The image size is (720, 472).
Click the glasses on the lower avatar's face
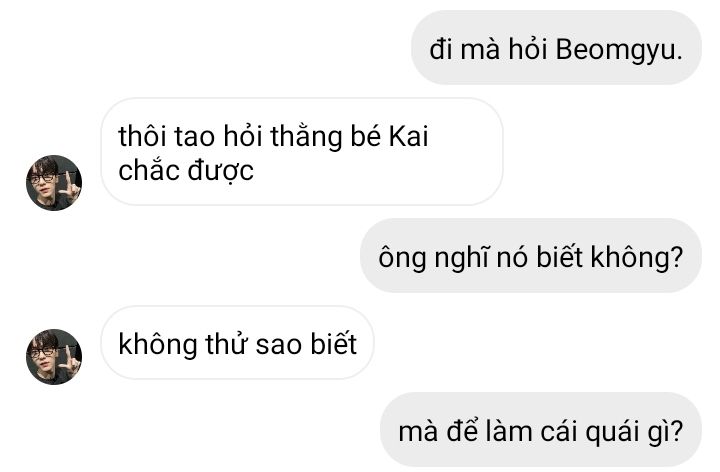pos(42,353)
